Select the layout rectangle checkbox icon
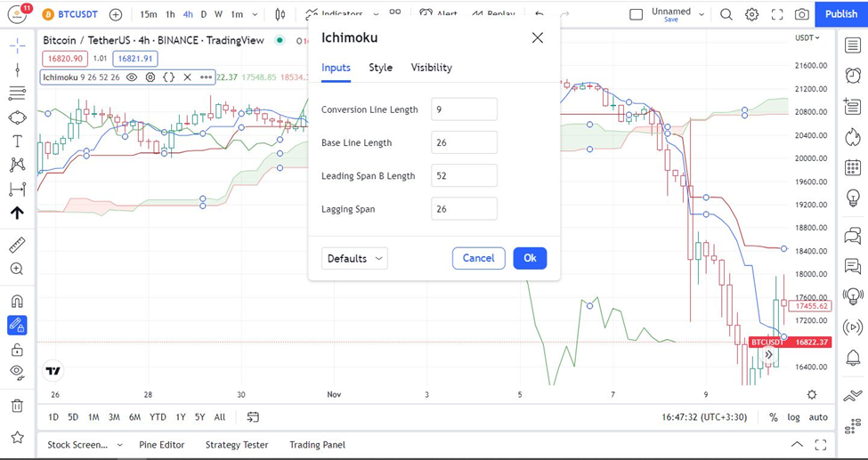Viewport: 868px width, 460px height. (636, 14)
